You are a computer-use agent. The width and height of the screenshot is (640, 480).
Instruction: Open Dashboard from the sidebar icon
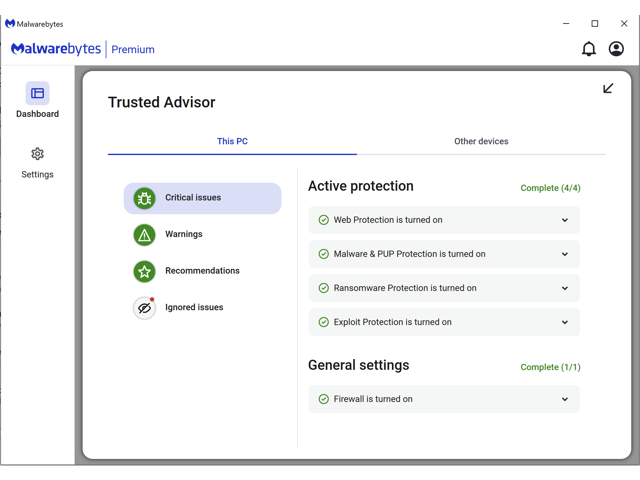point(38,93)
